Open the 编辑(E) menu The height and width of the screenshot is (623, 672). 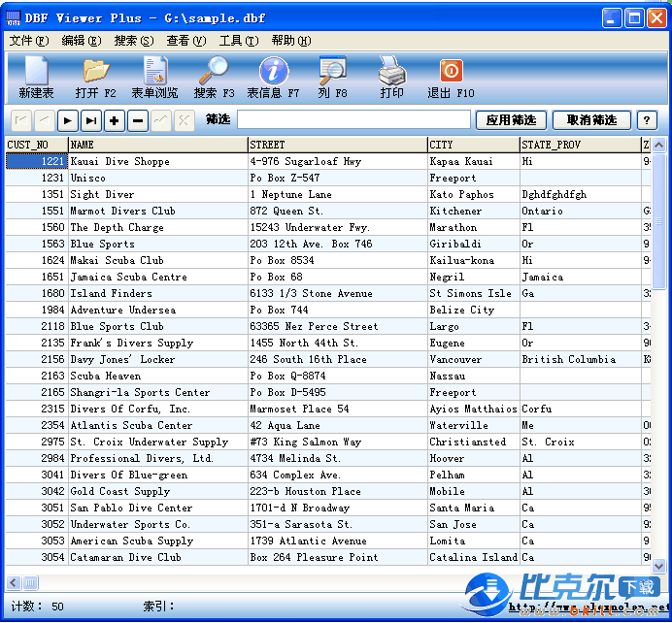(x=82, y=41)
